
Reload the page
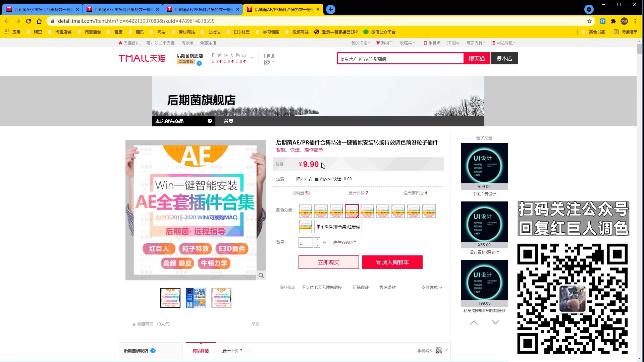(x=29, y=21)
